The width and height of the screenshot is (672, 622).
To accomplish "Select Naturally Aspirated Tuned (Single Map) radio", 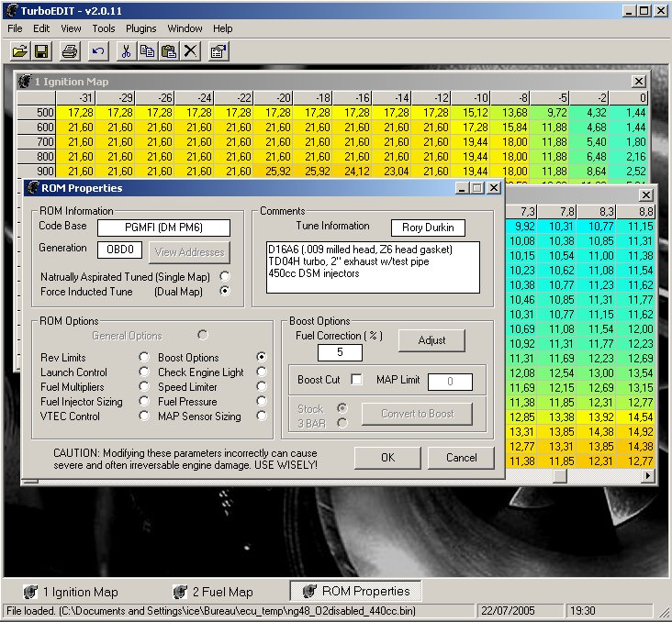I will pyautogui.click(x=225, y=276).
